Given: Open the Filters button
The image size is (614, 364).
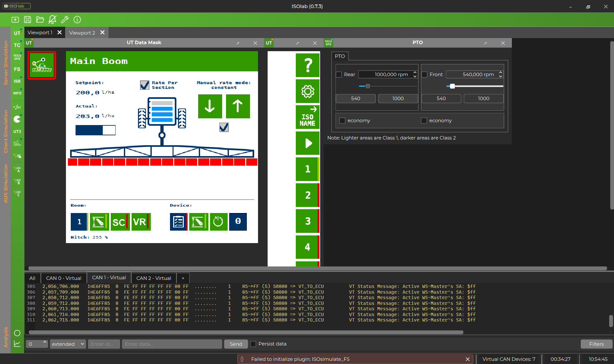Looking at the screenshot, I should pyautogui.click(x=596, y=344).
